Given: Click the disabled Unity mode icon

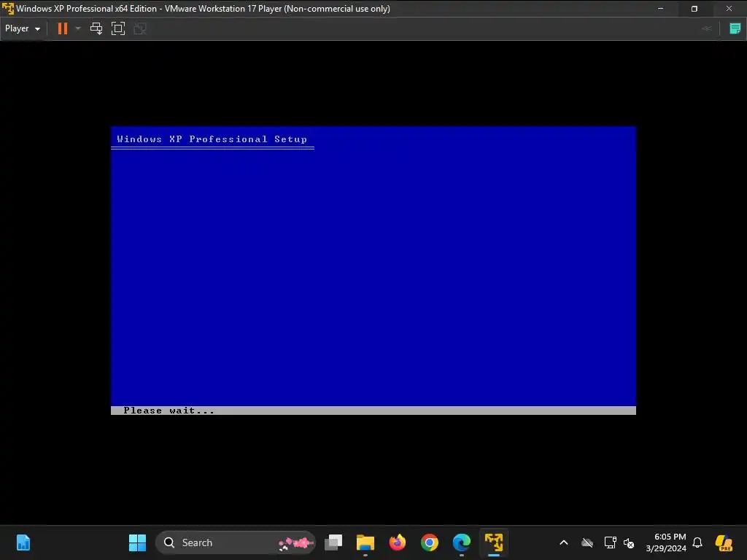Looking at the screenshot, I should [140, 28].
